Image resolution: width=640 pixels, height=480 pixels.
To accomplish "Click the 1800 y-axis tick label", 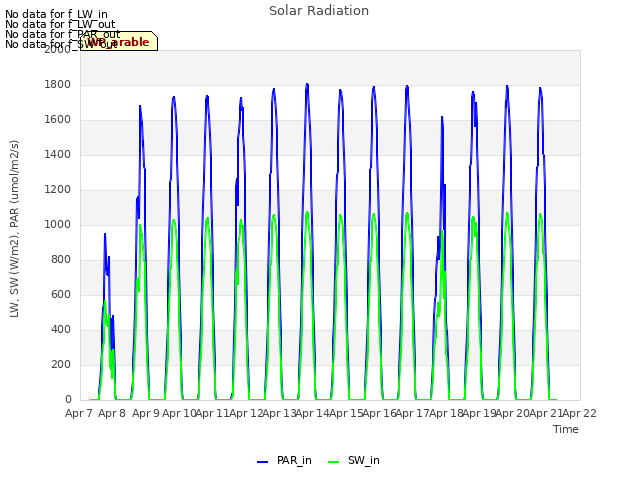I will [x=58, y=84].
